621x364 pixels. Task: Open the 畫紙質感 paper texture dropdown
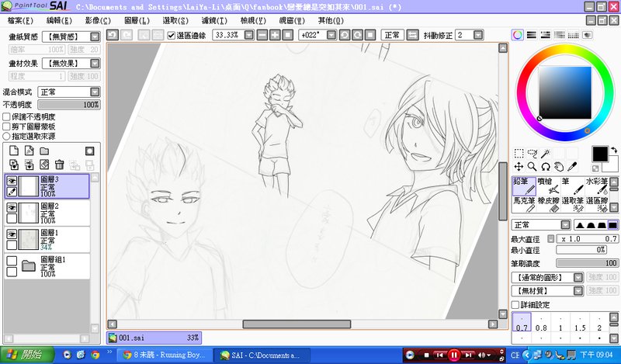click(95, 36)
